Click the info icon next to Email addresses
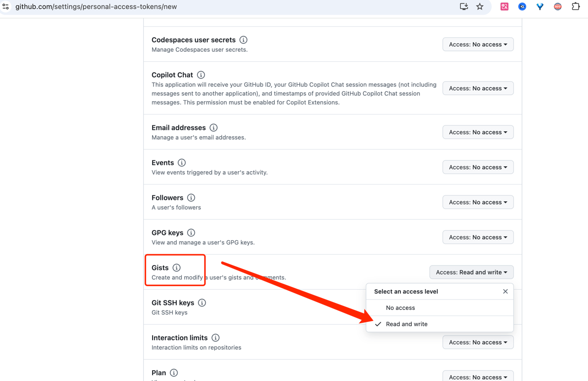Viewport: 588px width, 381px height. coord(213,127)
